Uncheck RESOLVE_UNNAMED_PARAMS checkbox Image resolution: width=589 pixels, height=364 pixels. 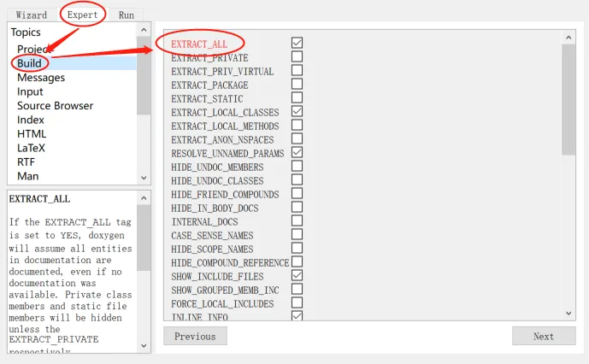click(x=297, y=152)
